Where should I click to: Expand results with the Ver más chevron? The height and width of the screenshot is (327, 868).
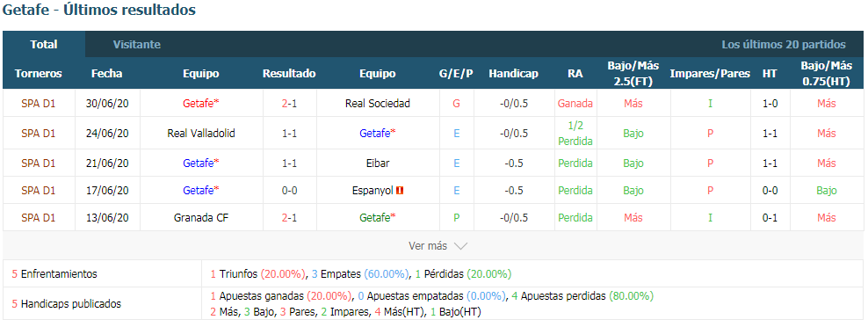tap(460, 246)
